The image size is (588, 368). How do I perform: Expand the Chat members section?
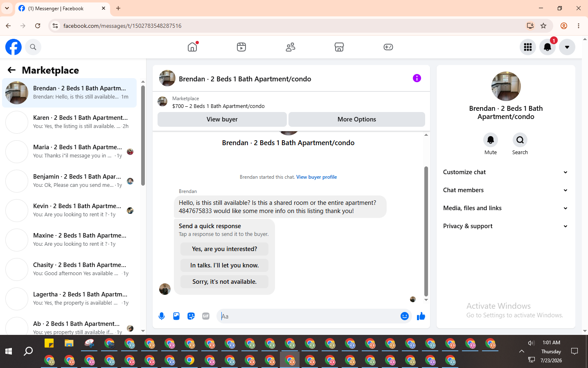pyautogui.click(x=506, y=190)
